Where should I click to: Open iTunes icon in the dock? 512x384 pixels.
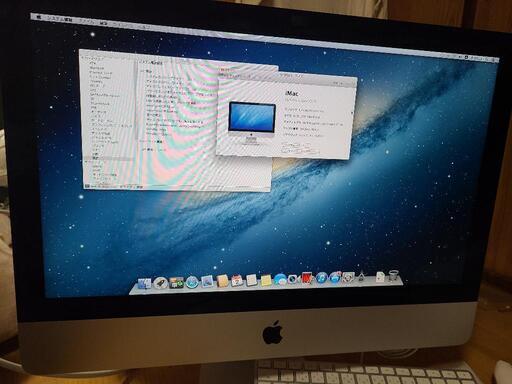(x=321, y=278)
